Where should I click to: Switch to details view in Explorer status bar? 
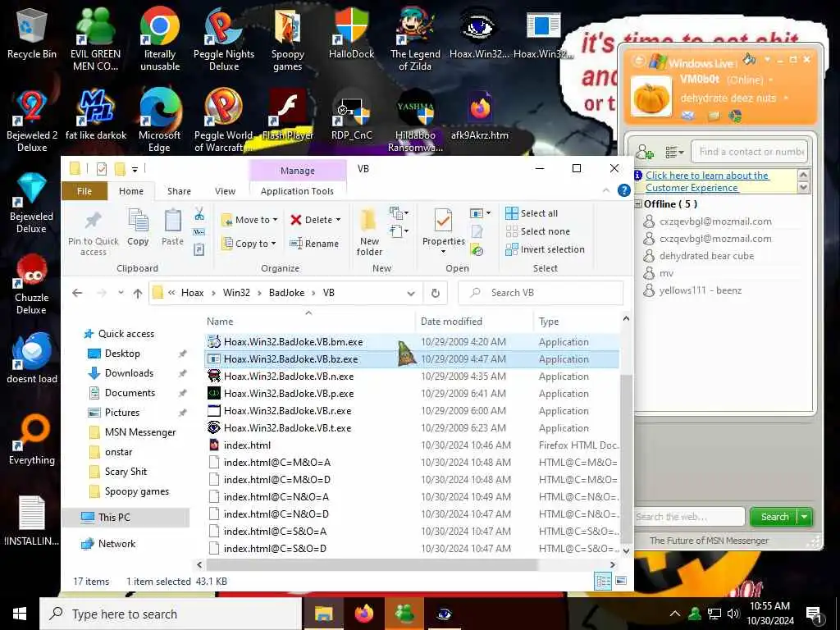(x=603, y=581)
